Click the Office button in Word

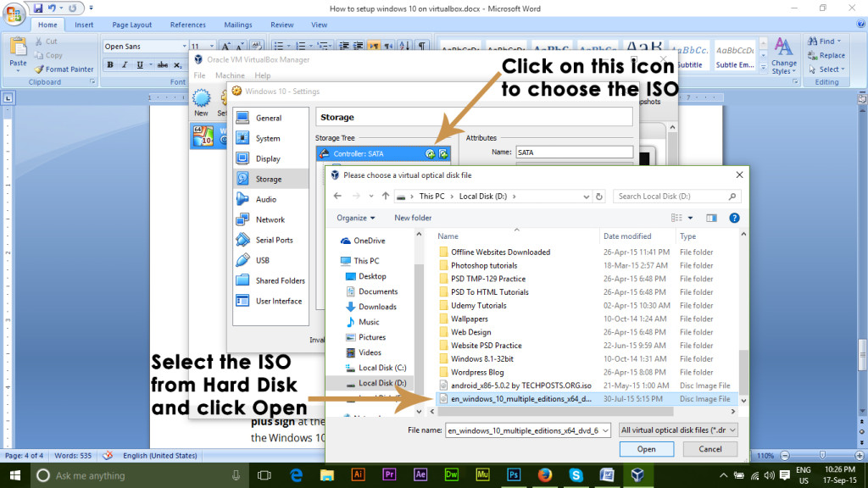pyautogui.click(x=14, y=14)
